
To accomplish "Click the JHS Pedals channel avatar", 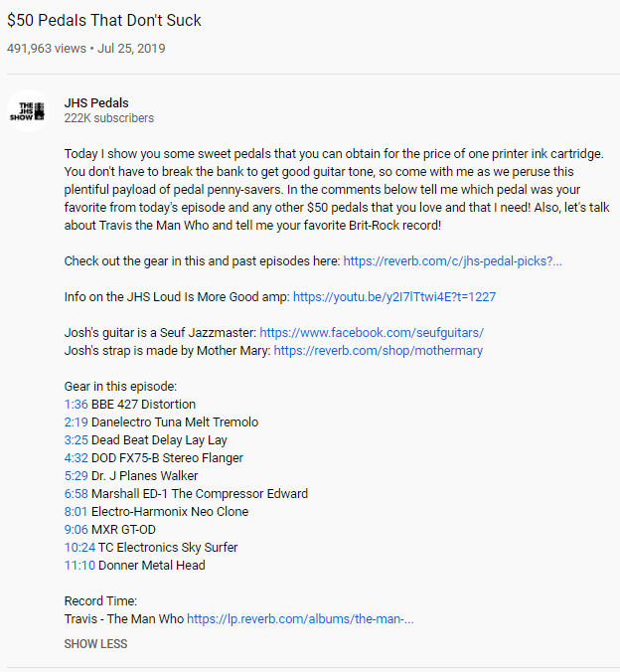I will [x=28, y=110].
